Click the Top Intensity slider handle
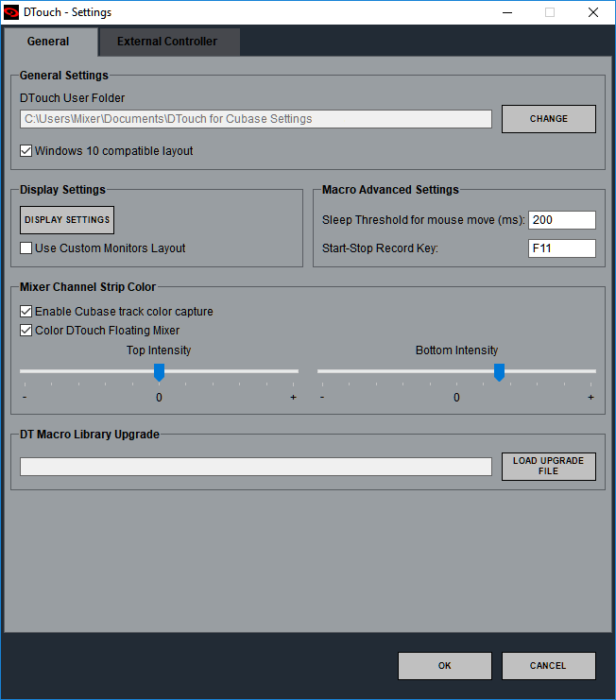The height and width of the screenshot is (700, 616). tap(159, 372)
